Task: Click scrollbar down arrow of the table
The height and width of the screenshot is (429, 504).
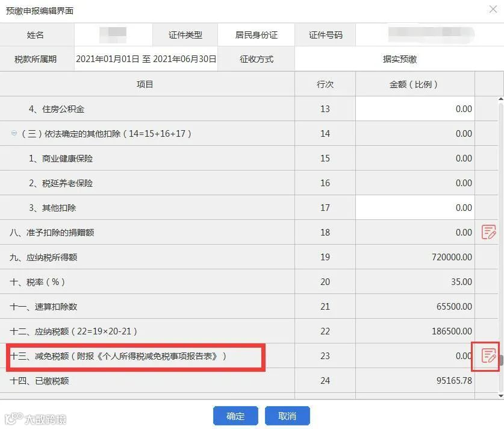Action: [501, 395]
